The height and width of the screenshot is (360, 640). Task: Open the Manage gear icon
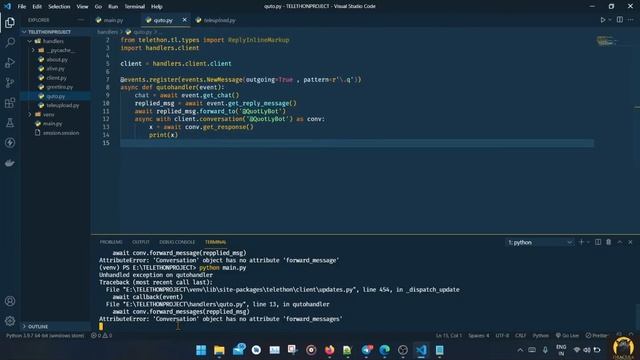[10, 321]
